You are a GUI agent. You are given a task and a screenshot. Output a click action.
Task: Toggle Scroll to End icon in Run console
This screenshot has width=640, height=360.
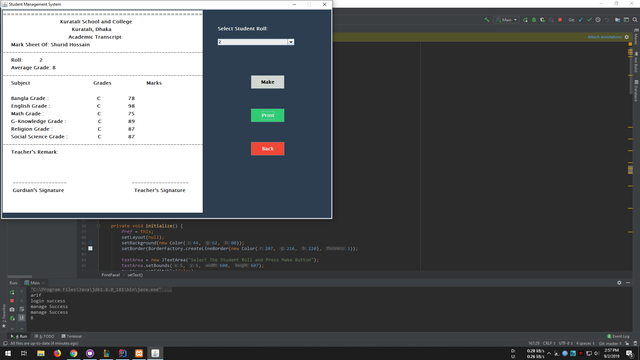22,318
